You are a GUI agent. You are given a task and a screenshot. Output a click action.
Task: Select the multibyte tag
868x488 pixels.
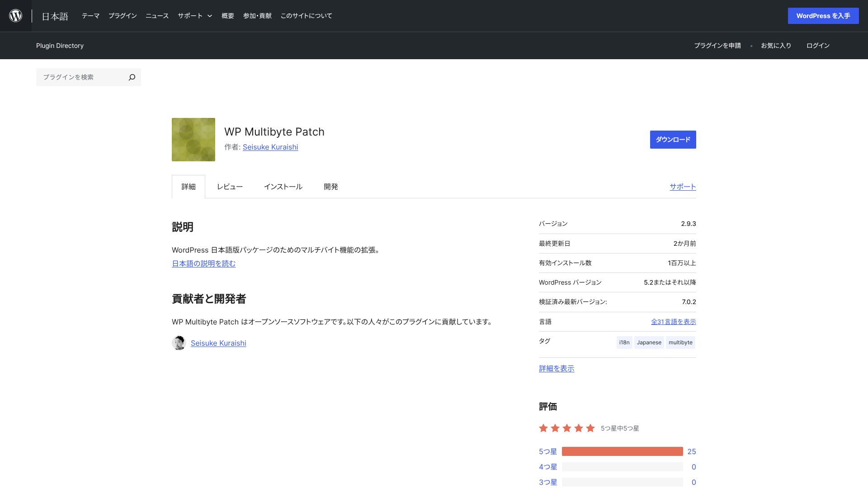pyautogui.click(x=680, y=343)
